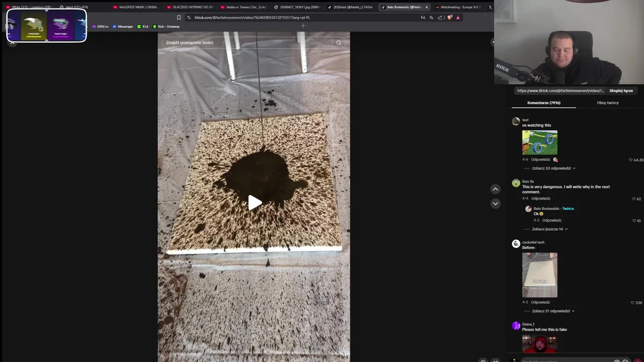The height and width of the screenshot is (362, 644).
Task: Expand 'Zobacz 17 odpowiedzi' replies
Action: tap(553, 311)
